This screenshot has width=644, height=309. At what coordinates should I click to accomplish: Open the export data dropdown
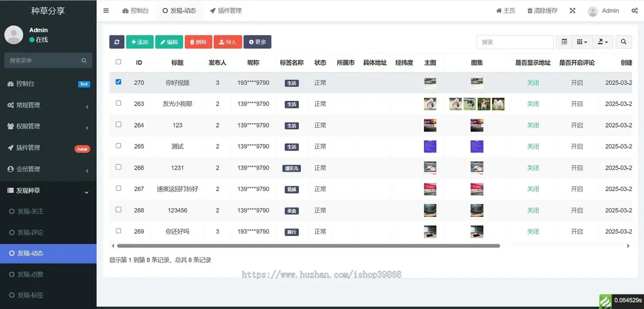(x=602, y=42)
